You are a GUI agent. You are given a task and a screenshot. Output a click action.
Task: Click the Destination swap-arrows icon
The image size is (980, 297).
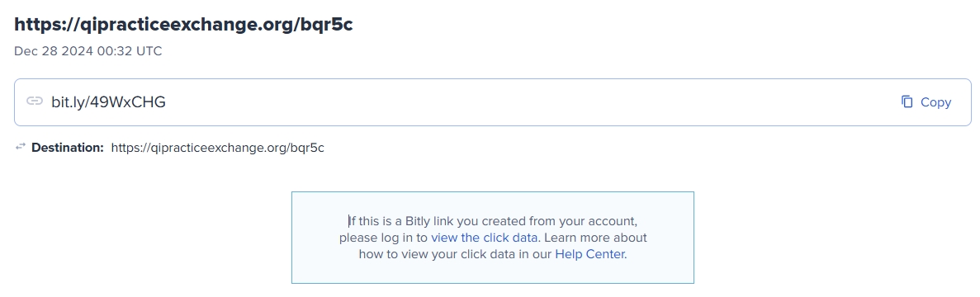21,147
